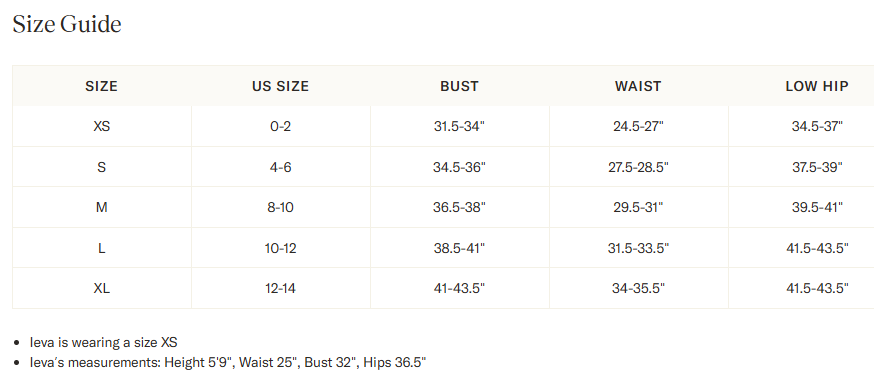Image resolution: width=874 pixels, height=387 pixels.
Task: Click the Ieva's measurements text line
Action: [227, 362]
